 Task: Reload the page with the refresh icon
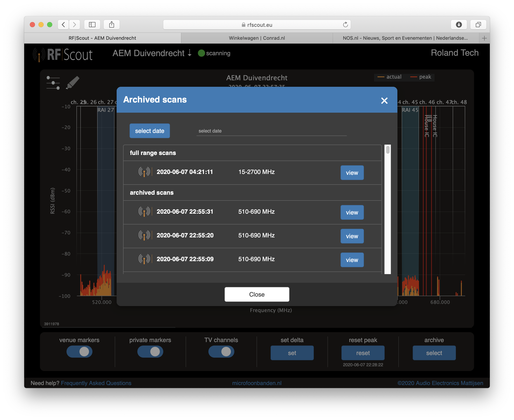coord(346,25)
